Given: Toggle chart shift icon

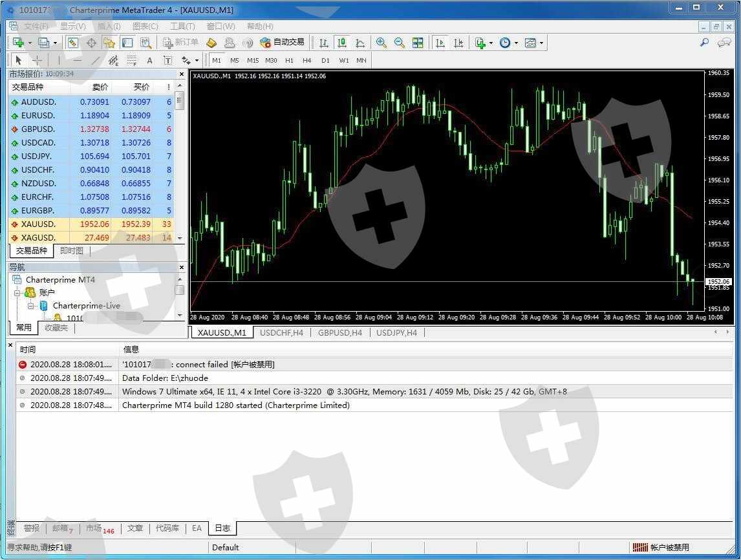Looking at the screenshot, I should (x=458, y=43).
